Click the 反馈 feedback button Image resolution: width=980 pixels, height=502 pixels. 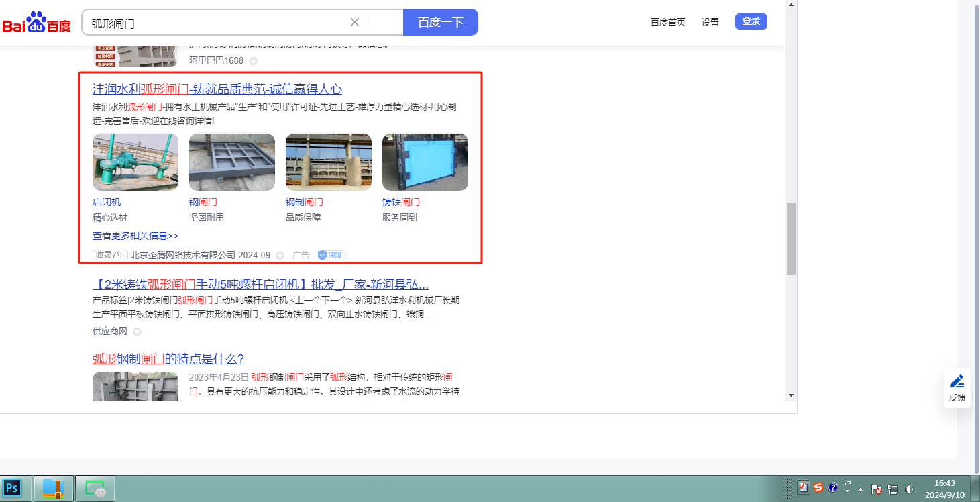[957, 388]
